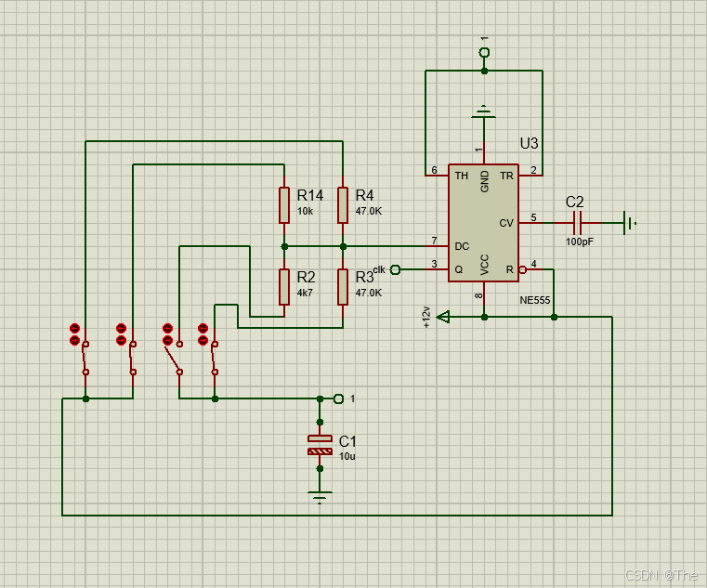Select the R3 resistor symbol
Screen dimensions: 707x588
(343, 287)
